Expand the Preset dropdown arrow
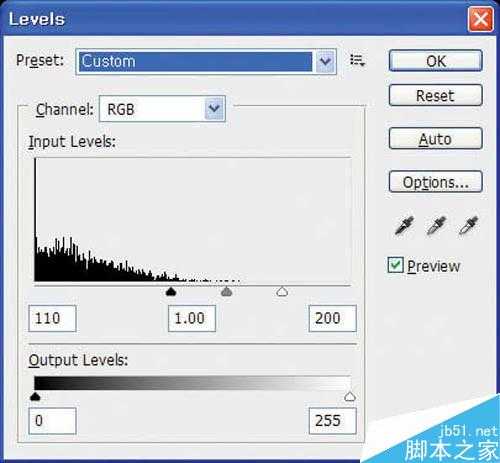500x463 pixels. pos(325,61)
